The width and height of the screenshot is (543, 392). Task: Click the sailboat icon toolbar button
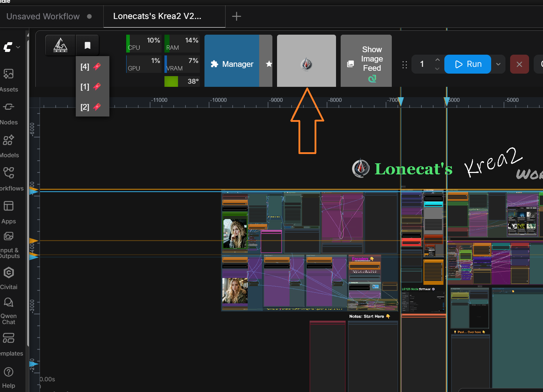tap(60, 45)
